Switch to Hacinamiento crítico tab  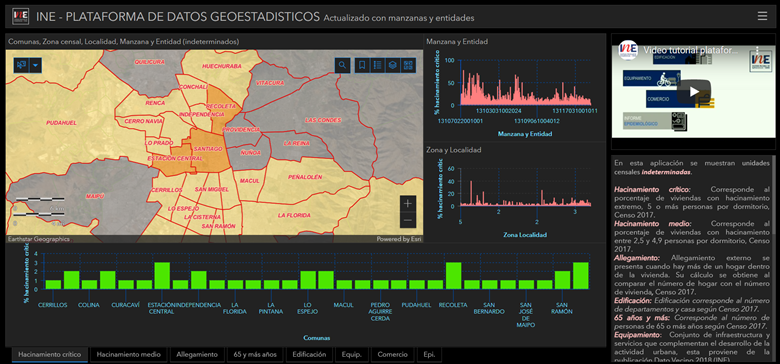50,355
